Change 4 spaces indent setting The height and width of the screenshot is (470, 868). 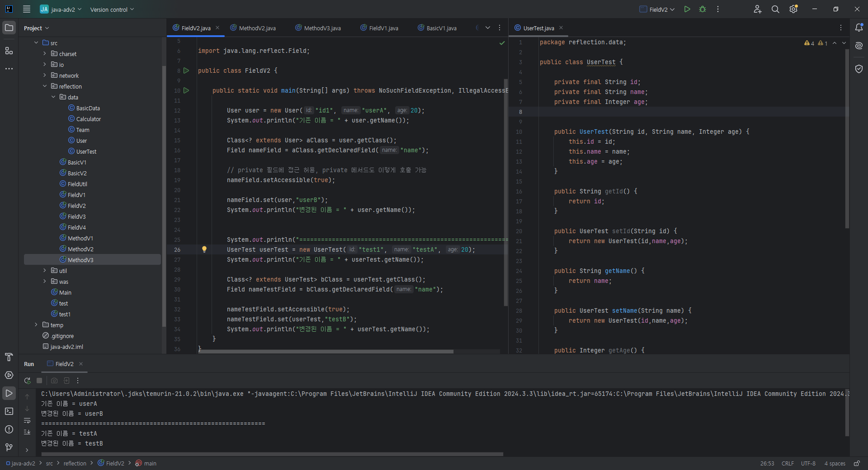tap(835, 463)
